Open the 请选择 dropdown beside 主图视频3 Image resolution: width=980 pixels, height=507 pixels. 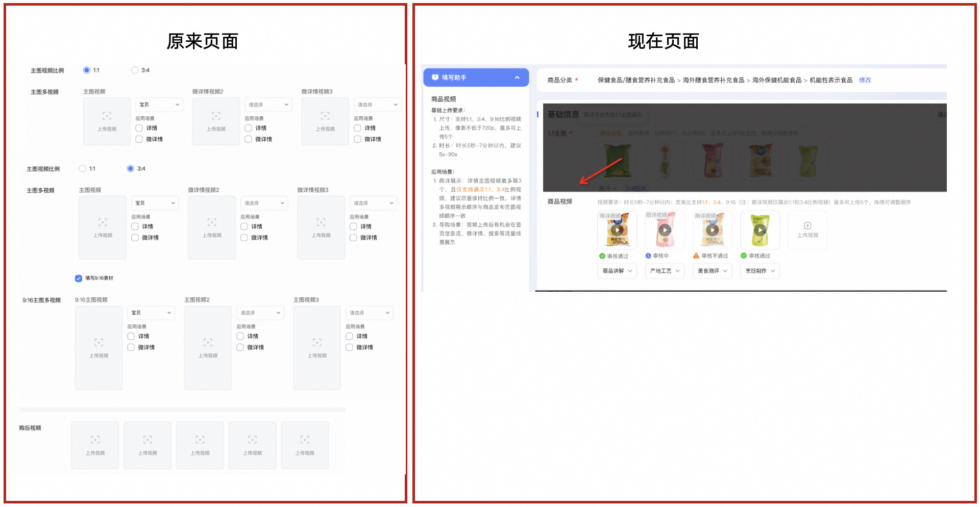(370, 313)
